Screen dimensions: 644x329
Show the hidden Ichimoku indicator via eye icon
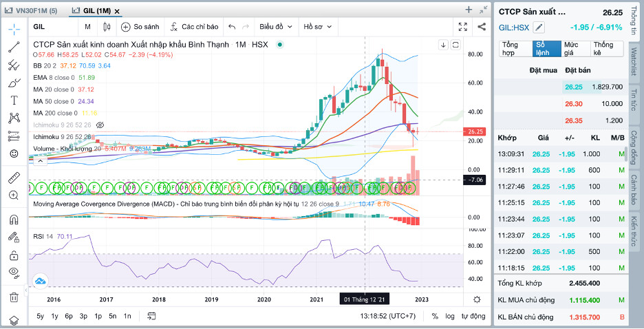(100, 125)
